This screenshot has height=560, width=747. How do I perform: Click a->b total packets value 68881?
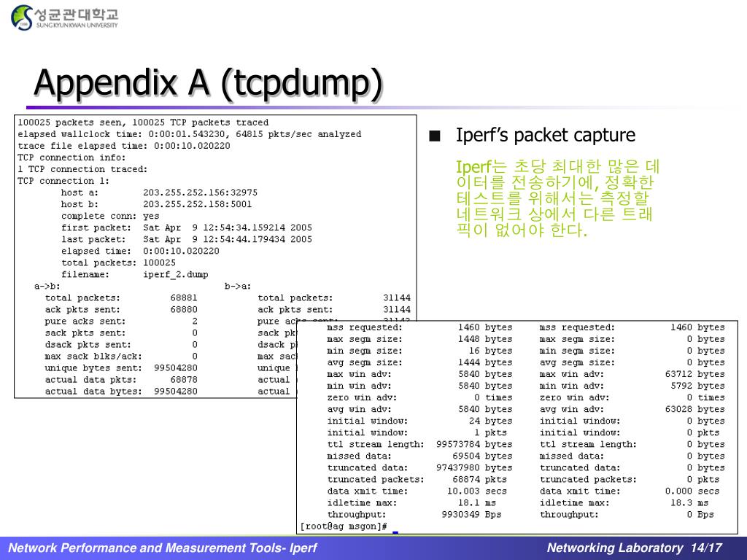(183, 297)
